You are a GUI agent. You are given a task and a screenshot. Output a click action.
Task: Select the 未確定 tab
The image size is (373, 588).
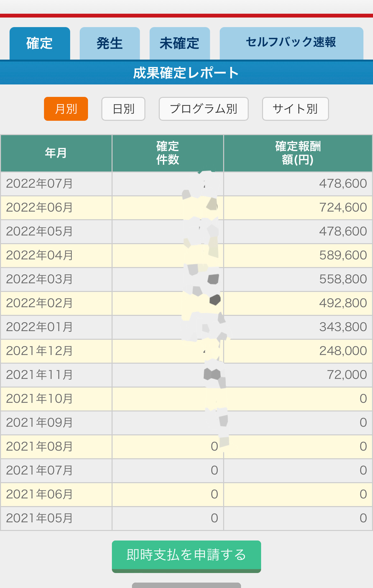[179, 43]
